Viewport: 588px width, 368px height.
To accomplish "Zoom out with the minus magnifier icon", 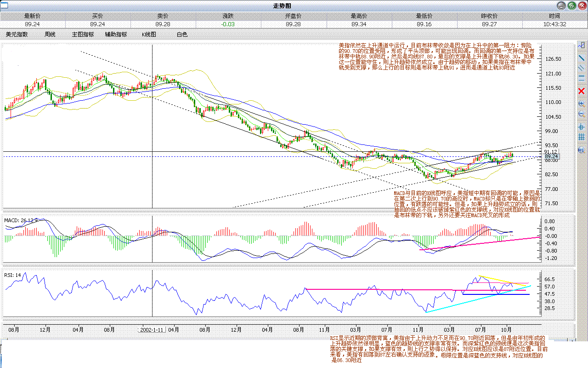I will tap(582, 114).
